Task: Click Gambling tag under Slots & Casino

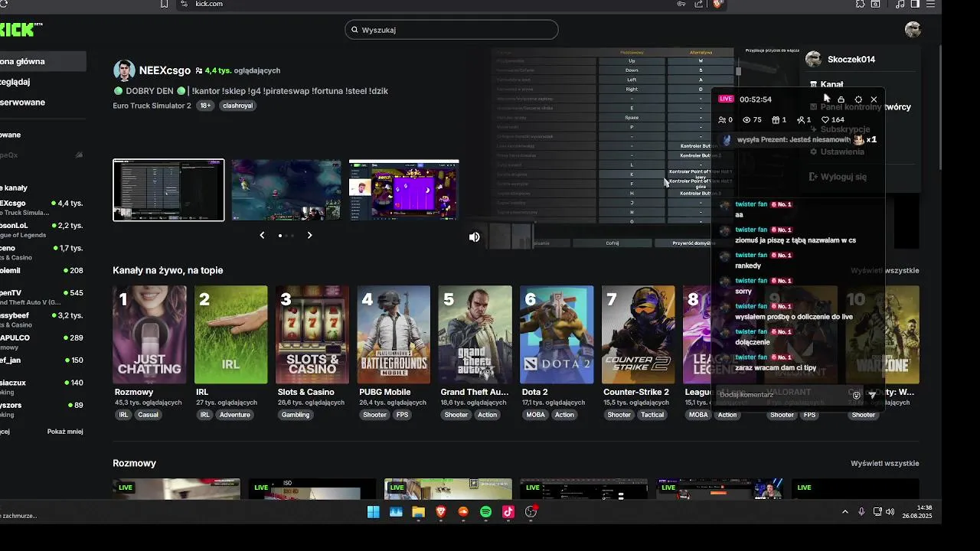Action: click(296, 415)
